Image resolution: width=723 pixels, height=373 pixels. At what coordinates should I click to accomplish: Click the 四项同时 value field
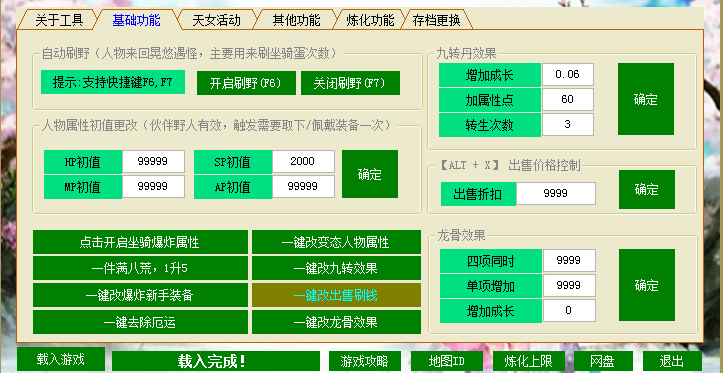[569, 261]
